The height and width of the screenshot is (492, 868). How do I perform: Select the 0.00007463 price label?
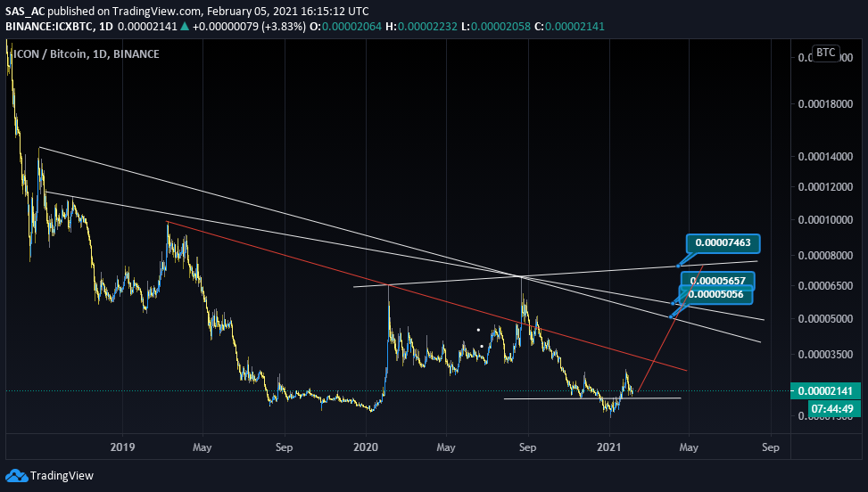click(x=723, y=242)
